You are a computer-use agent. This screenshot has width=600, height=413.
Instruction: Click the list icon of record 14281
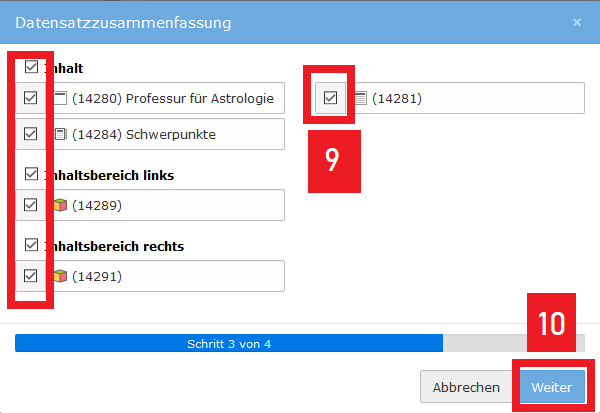(x=361, y=98)
